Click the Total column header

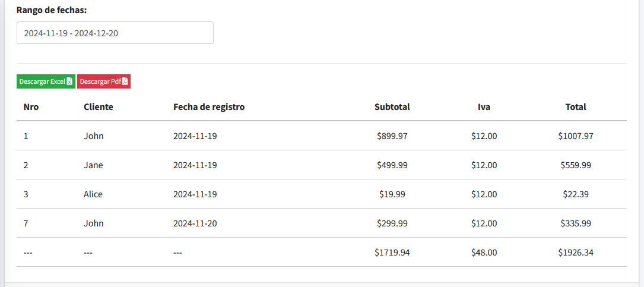[x=576, y=107]
